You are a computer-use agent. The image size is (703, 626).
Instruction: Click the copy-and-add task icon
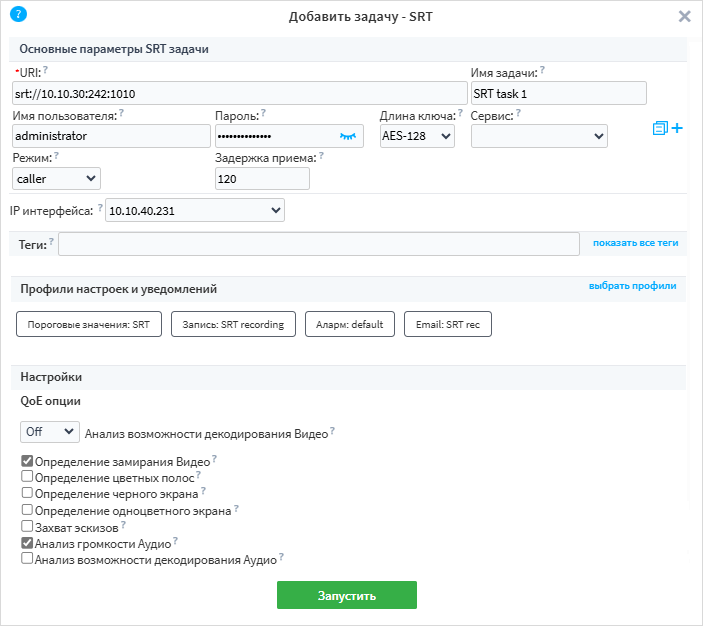click(x=667, y=129)
